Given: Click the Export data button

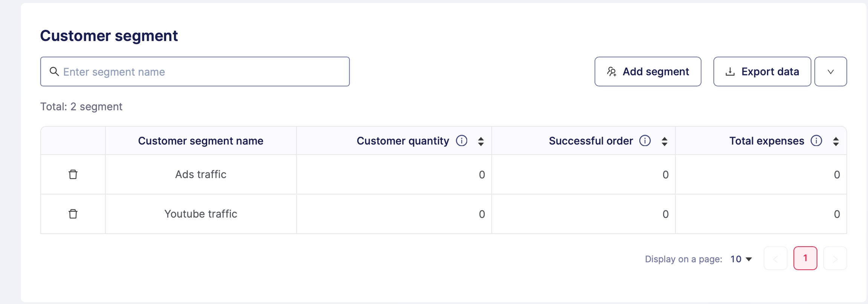Looking at the screenshot, I should [x=762, y=72].
